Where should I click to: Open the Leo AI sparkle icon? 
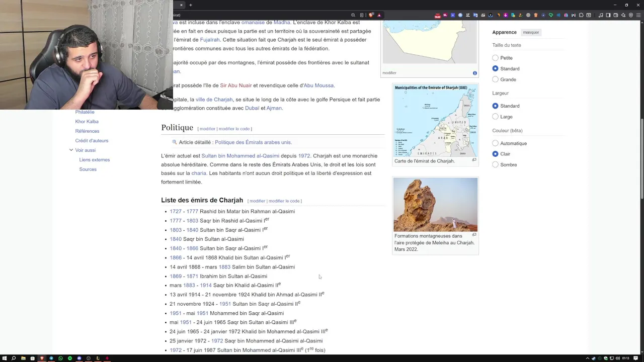coord(623,15)
